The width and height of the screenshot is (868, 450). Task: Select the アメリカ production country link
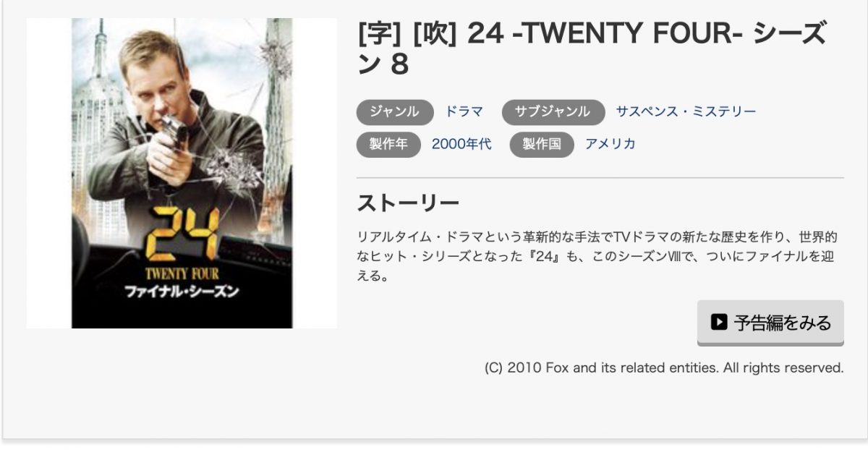610,144
